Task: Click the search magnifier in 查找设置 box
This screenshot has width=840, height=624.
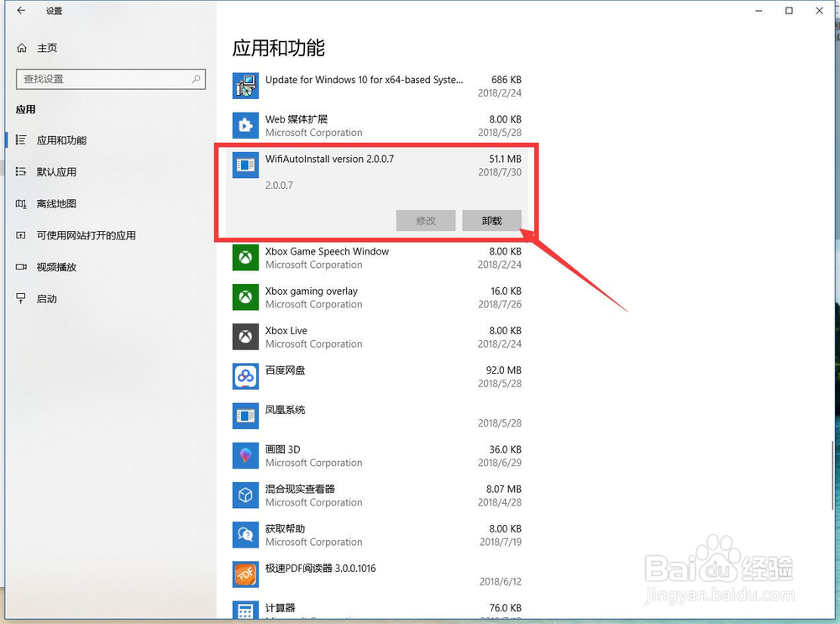Action: pyautogui.click(x=196, y=79)
